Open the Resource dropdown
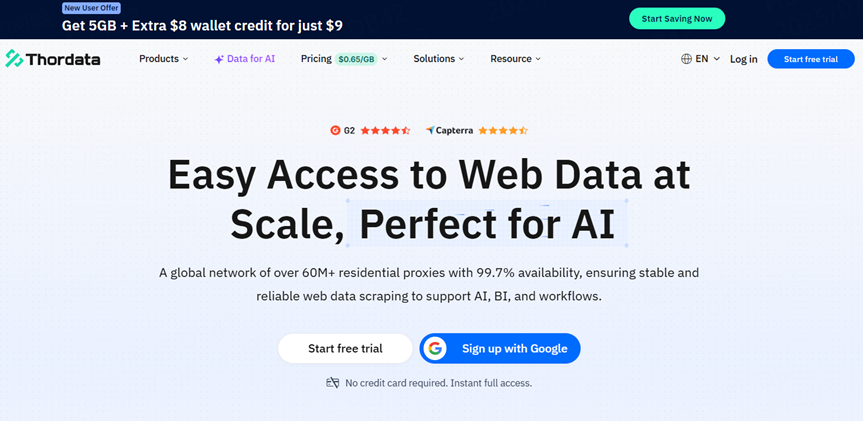The width and height of the screenshot is (863, 421). (515, 59)
